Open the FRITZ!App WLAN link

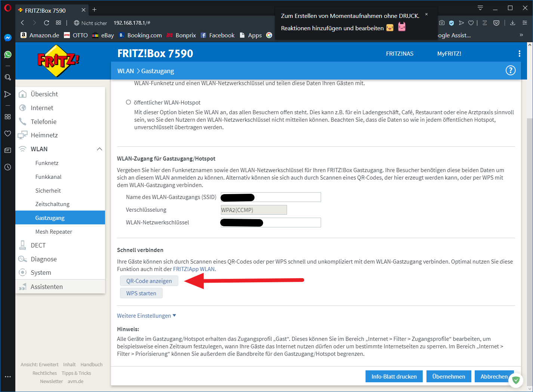[194, 269]
